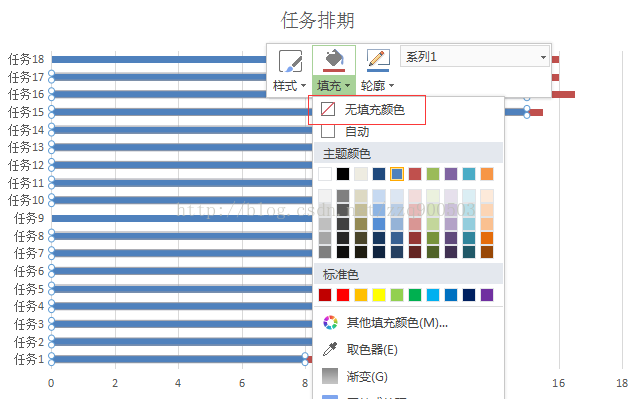
Task: Select the blue bar for 任务12
Action: pyautogui.click(x=182, y=165)
